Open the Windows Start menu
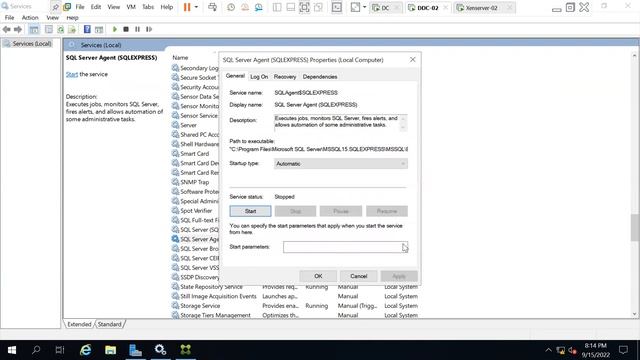 tap(12, 350)
